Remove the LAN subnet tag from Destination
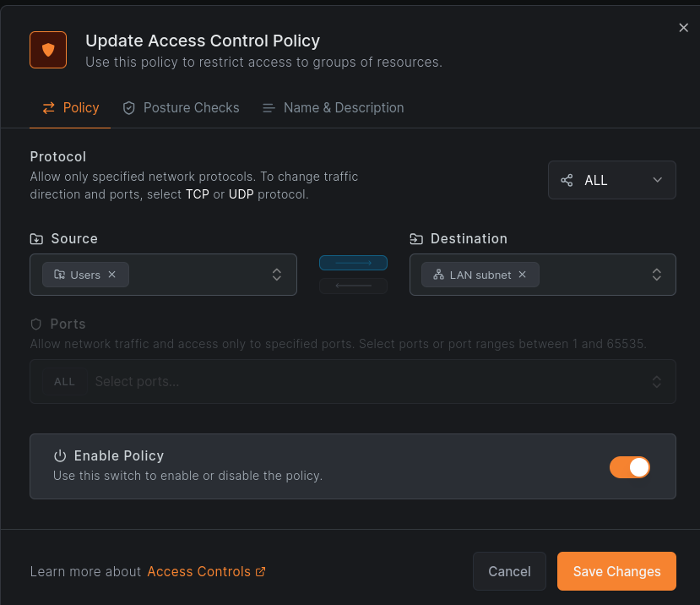The height and width of the screenshot is (605, 700). pyautogui.click(x=522, y=275)
